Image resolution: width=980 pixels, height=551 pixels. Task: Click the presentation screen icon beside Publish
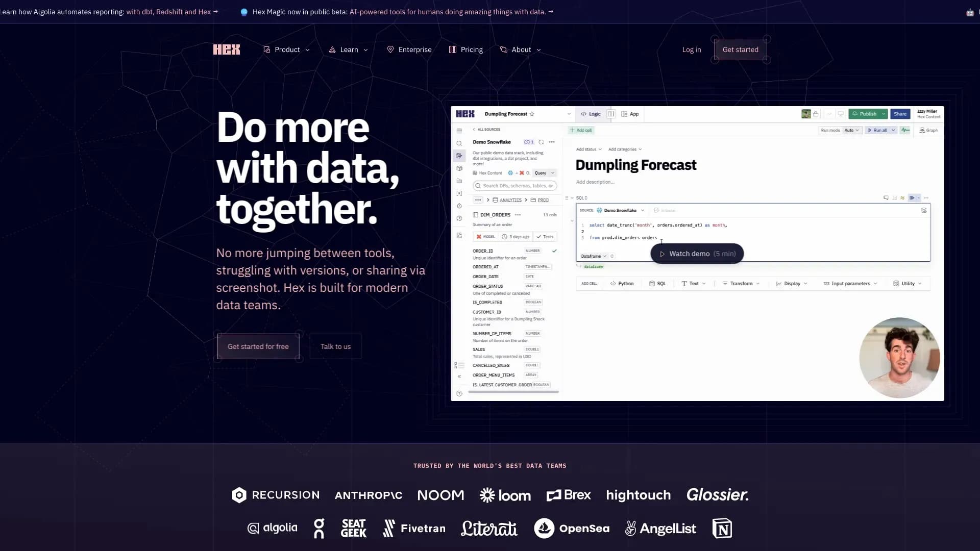click(x=841, y=114)
